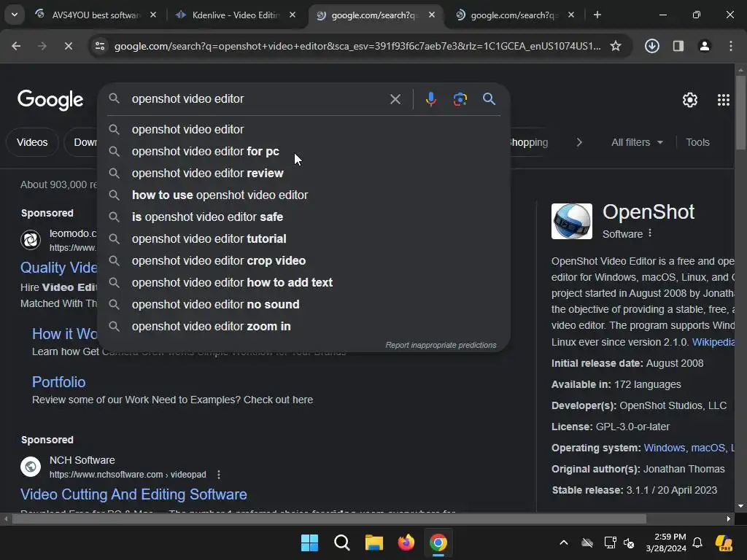Screen dimensions: 747x560
Task: Click the Chrome address bar URL
Action: 357,46
